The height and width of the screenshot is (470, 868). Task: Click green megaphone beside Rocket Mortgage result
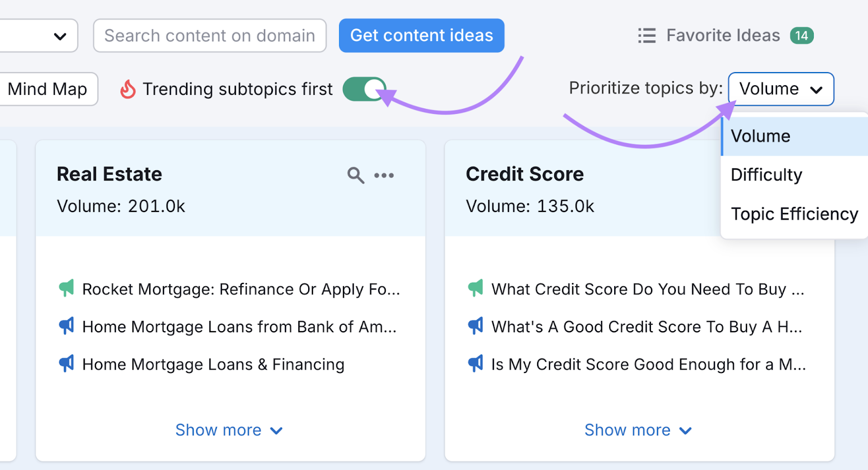pos(66,288)
